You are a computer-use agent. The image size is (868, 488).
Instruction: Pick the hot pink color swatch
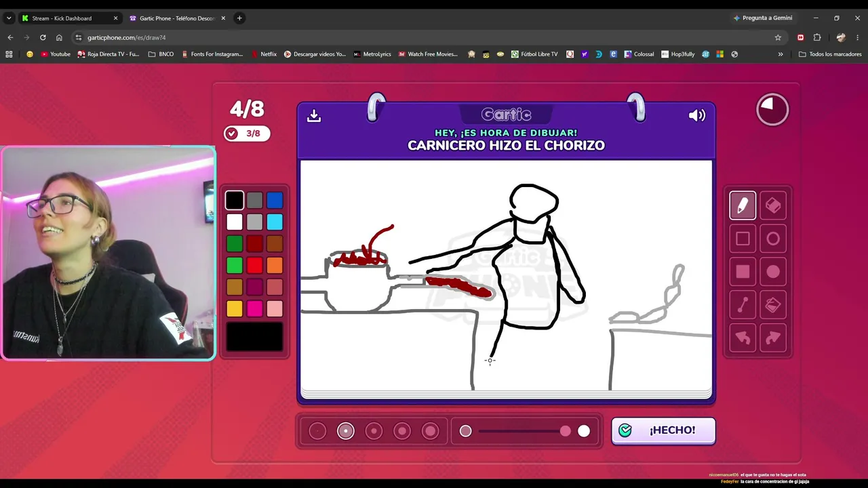(x=254, y=308)
